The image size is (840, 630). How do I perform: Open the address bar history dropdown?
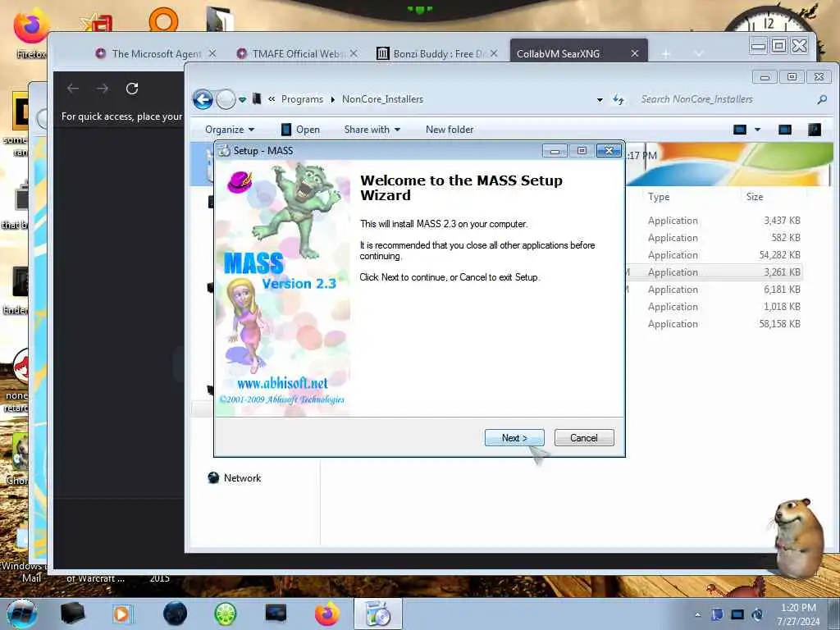[600, 99]
